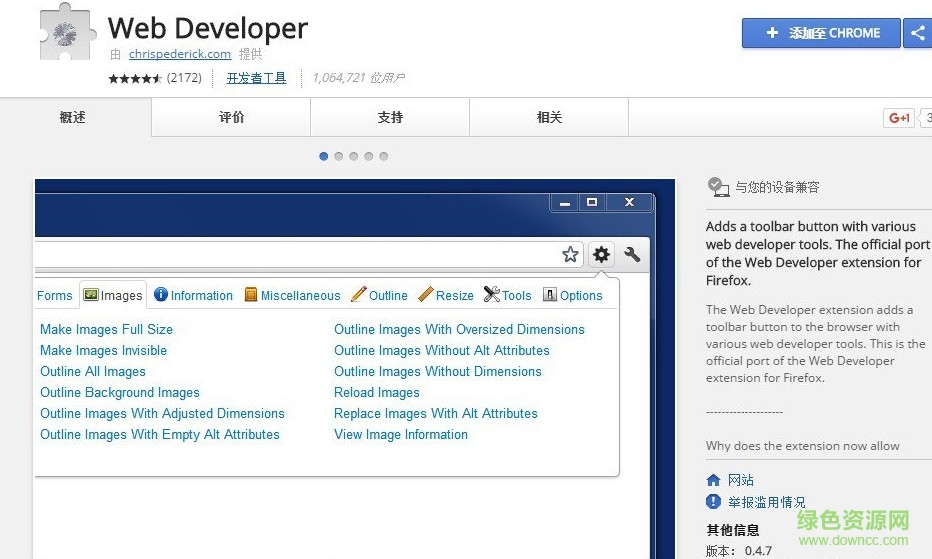Screen dimensions: 932x559
Task: Click the 开发者工具 category link
Action: click(x=256, y=77)
